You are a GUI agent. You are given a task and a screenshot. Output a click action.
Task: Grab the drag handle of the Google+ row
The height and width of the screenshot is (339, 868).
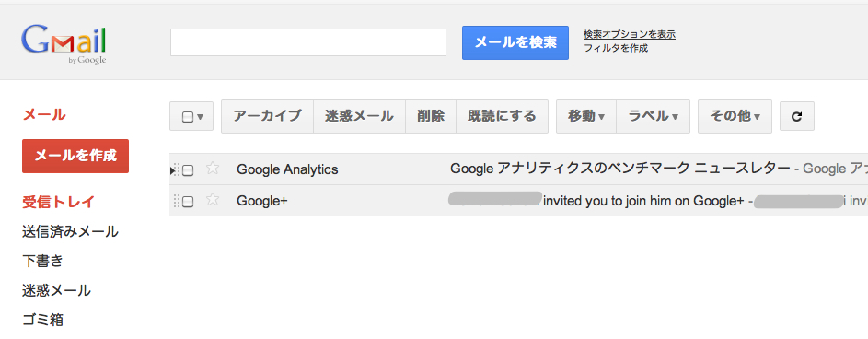[177, 201]
